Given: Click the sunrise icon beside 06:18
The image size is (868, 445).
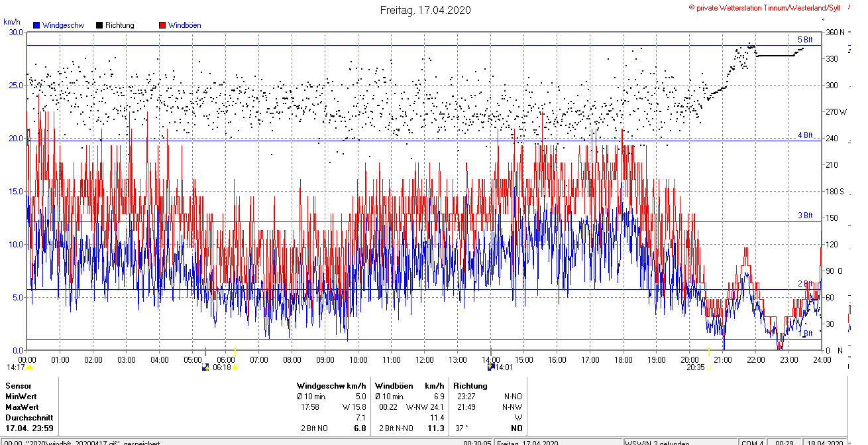Looking at the screenshot, I should [x=235, y=367].
